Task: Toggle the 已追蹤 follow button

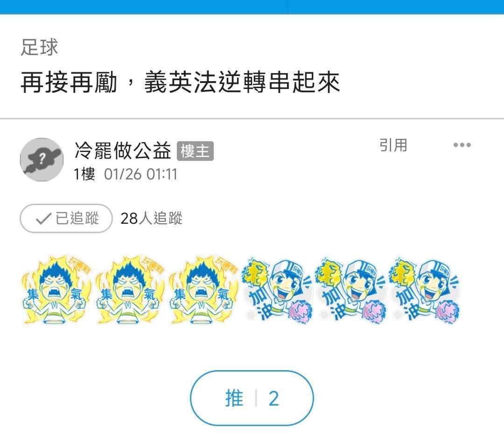Action: coord(66,218)
